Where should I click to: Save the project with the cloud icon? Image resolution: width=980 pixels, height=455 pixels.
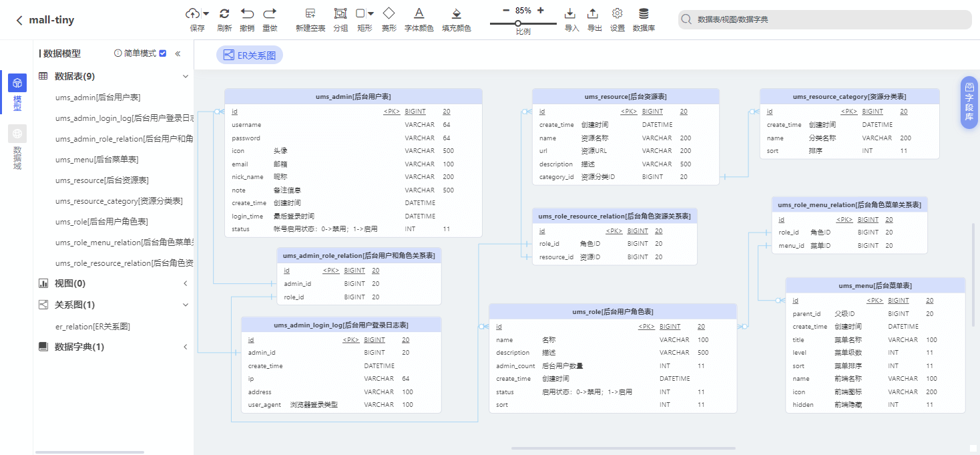pyautogui.click(x=192, y=13)
